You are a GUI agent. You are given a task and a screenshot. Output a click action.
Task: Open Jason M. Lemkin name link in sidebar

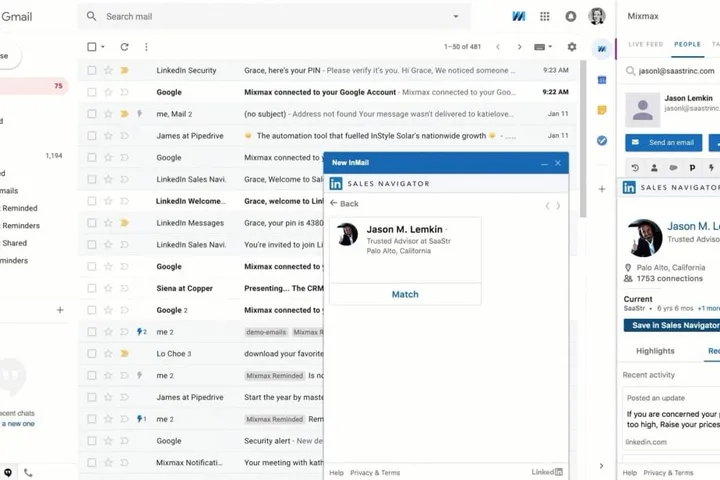693,226
